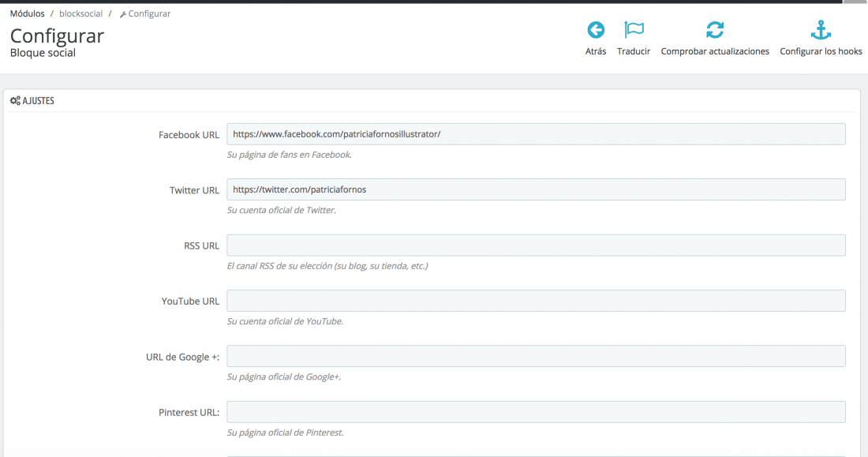Image resolution: width=868 pixels, height=457 pixels.
Task: Click the Ajustes panel heading
Action: pyautogui.click(x=38, y=101)
